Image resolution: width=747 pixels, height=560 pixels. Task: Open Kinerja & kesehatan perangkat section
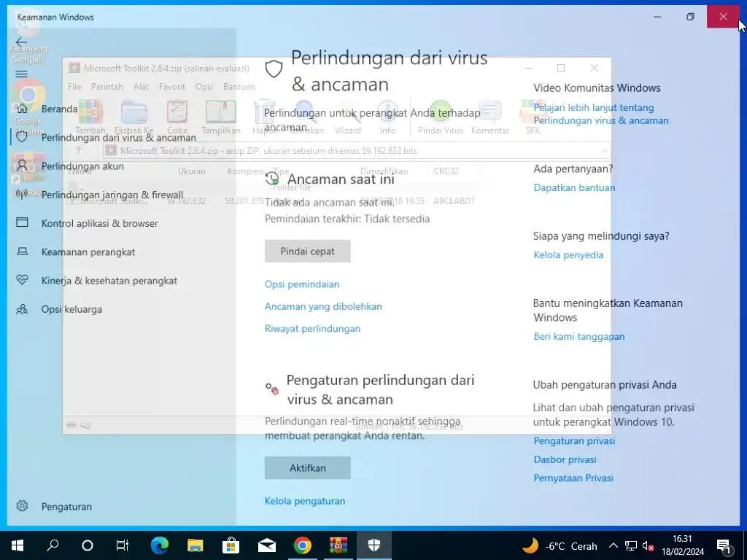coord(109,281)
